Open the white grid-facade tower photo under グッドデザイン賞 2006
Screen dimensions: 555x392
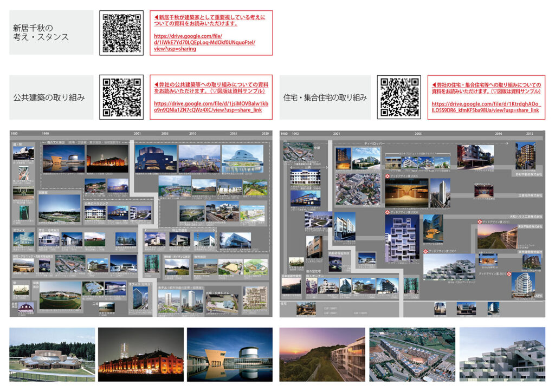click(x=402, y=239)
